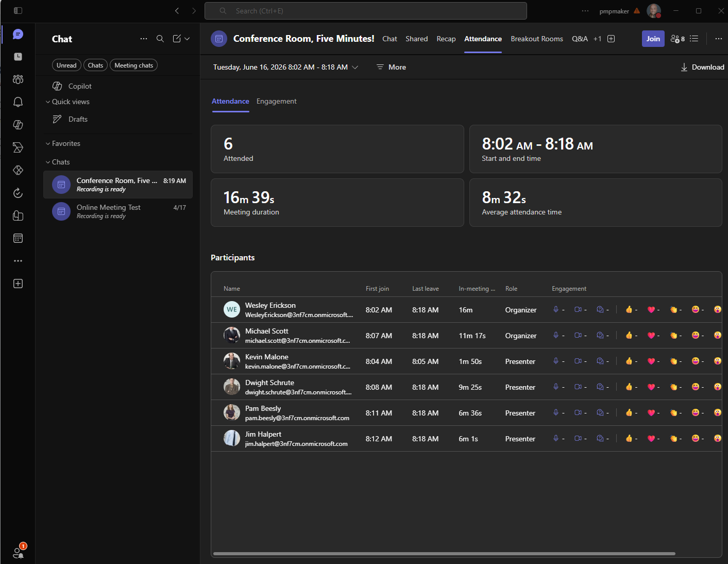Viewport: 728px width, 564px height.
Task: Open the Q&A tab
Action: [580, 39]
